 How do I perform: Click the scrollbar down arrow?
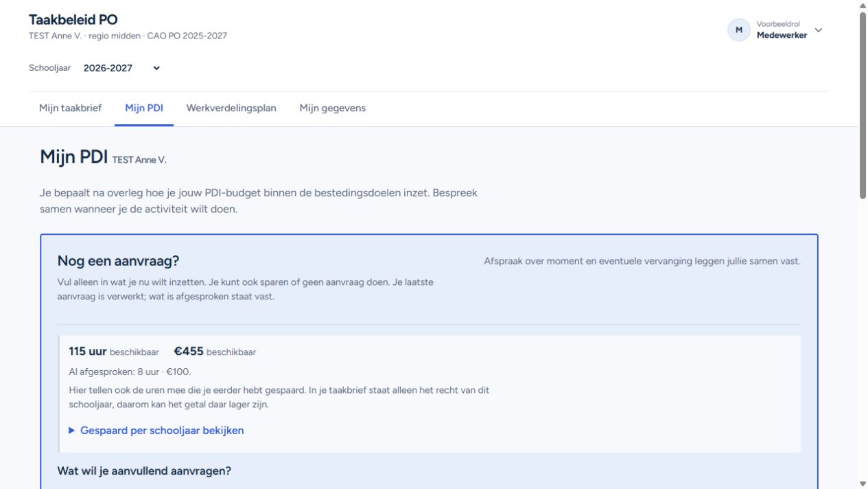[863, 484]
